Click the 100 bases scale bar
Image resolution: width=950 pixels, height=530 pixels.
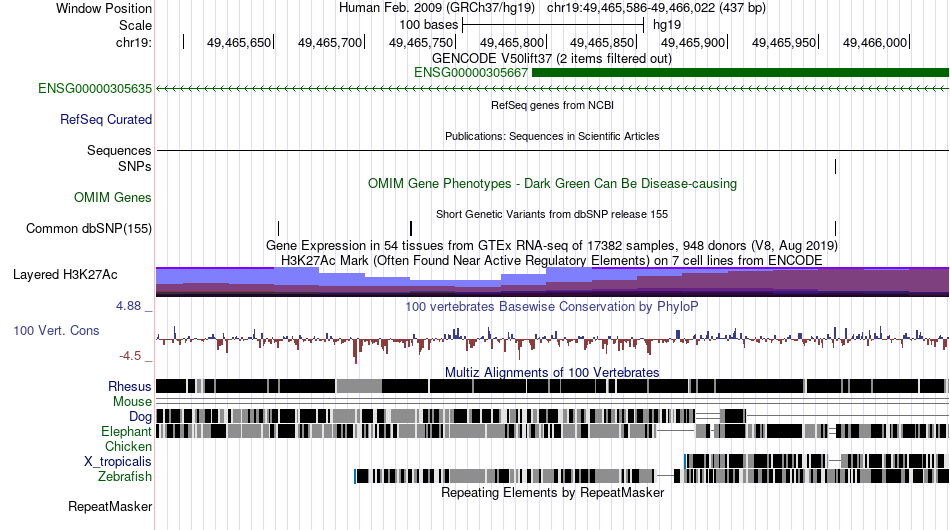click(553, 25)
